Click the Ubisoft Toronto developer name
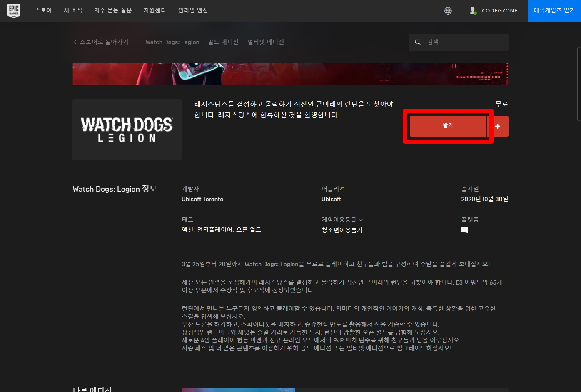This screenshot has width=581, height=392. pyautogui.click(x=202, y=199)
